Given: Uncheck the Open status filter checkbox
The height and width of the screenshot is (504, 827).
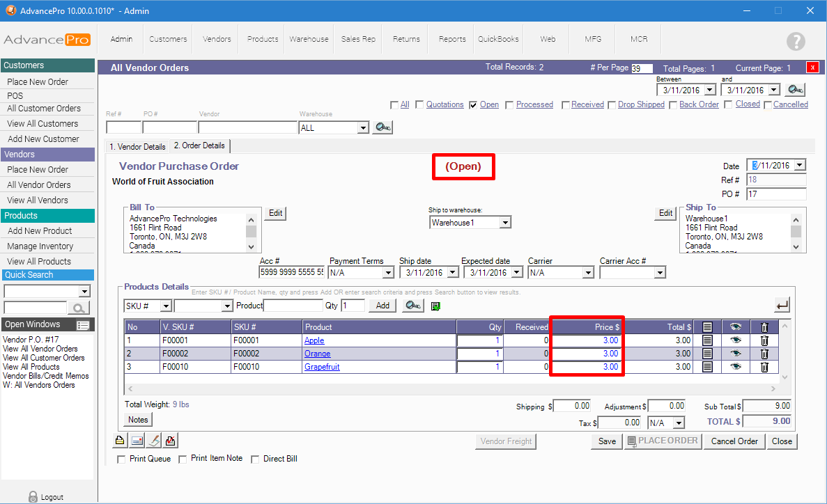Looking at the screenshot, I should tap(474, 105).
